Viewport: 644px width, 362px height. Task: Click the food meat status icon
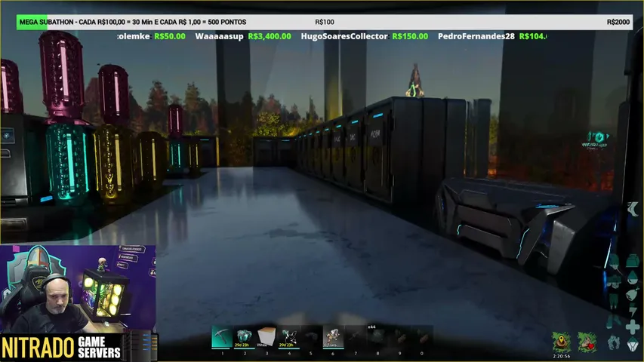coord(633,294)
